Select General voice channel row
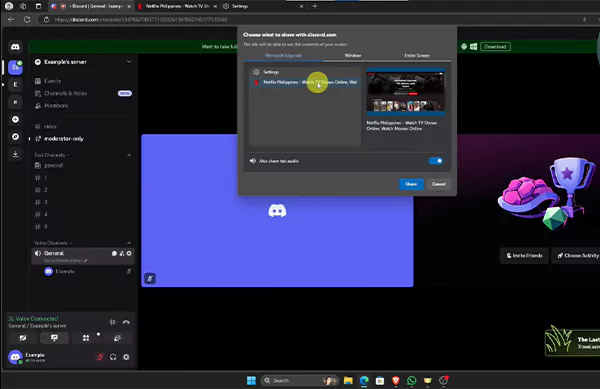This screenshot has height=389, width=600. (x=83, y=256)
